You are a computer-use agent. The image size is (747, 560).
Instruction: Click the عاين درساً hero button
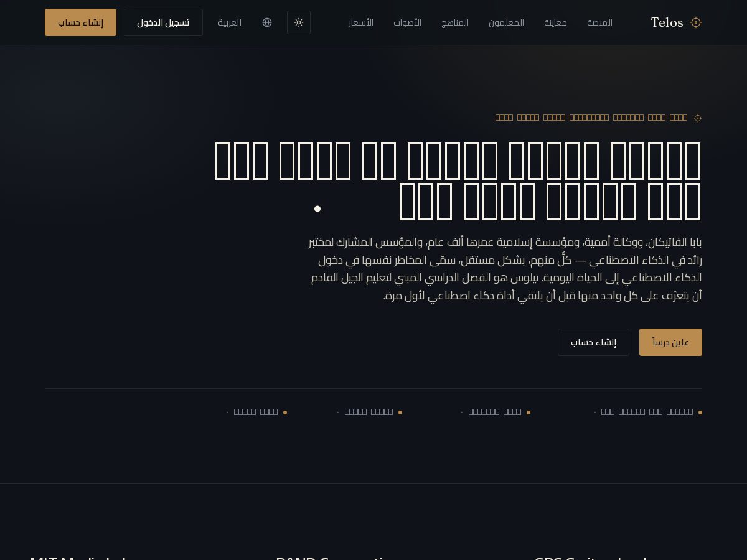tap(670, 342)
